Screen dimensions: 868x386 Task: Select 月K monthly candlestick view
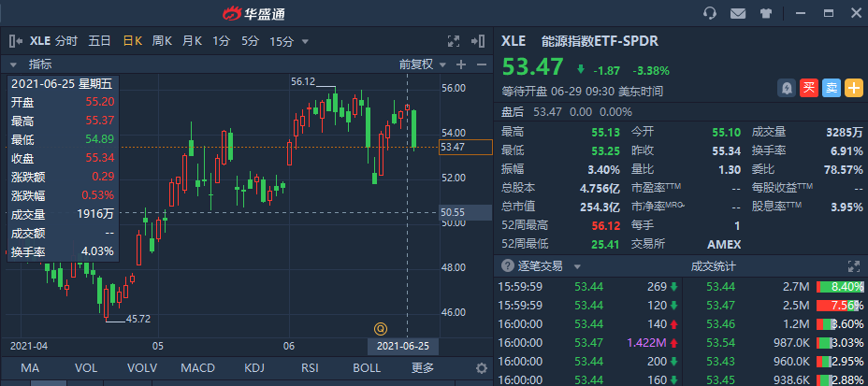(192, 41)
